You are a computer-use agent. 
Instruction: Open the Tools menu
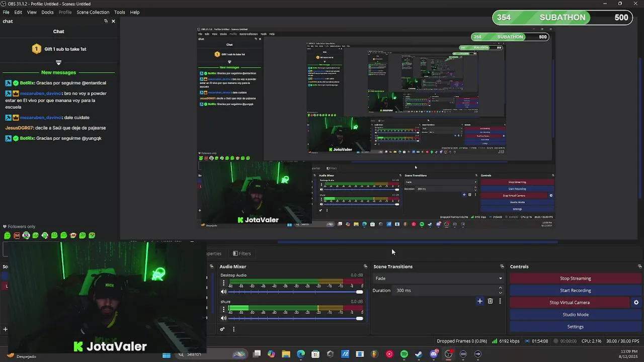[119, 12]
